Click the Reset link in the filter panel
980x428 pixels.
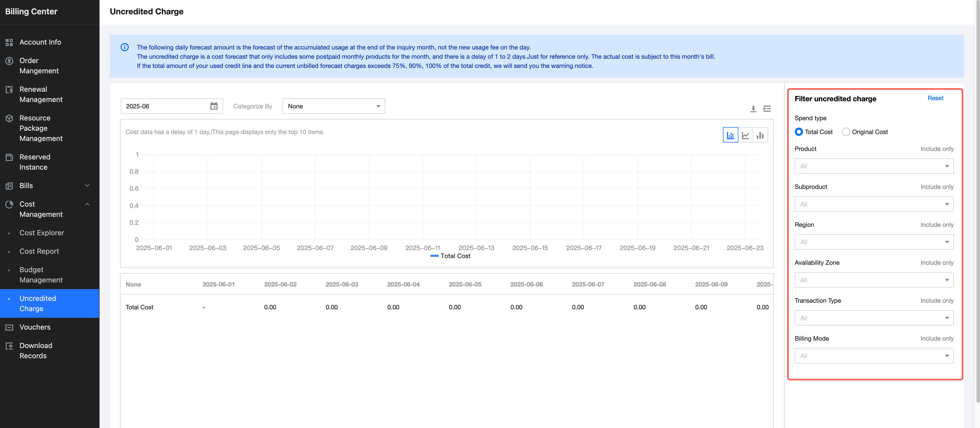[x=935, y=98]
